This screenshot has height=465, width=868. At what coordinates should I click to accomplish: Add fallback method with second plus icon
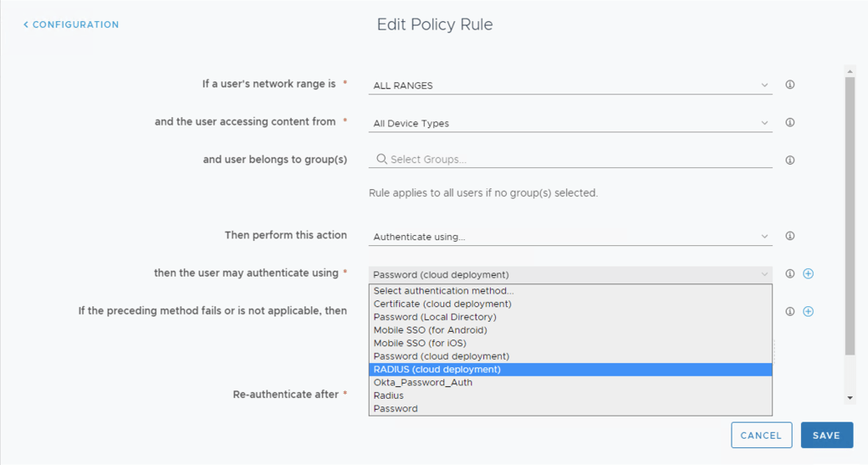click(x=808, y=311)
